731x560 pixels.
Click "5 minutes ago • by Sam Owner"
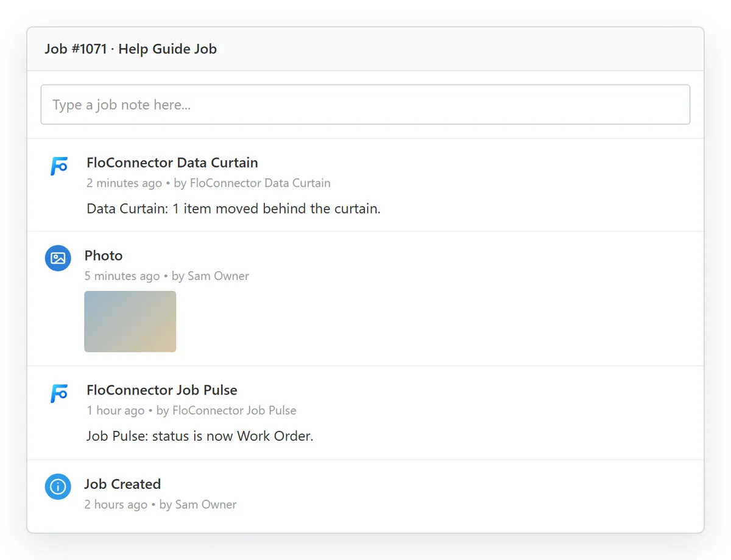pyautogui.click(x=167, y=276)
